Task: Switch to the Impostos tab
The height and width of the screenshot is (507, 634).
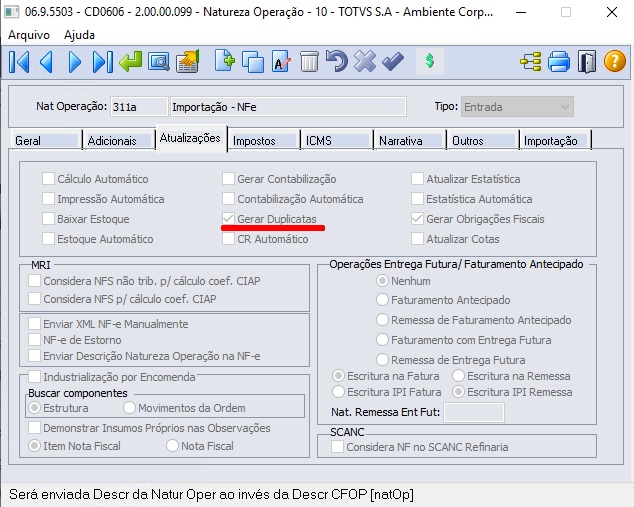Action: tap(264, 140)
